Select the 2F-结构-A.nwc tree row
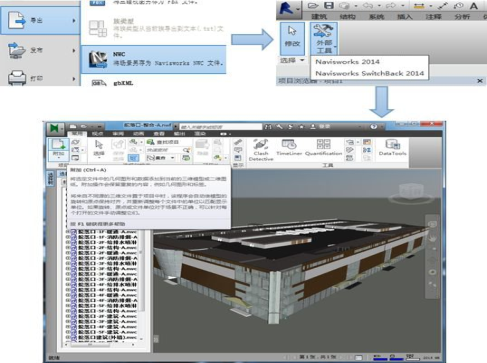487x363 pixels. pos(107,247)
